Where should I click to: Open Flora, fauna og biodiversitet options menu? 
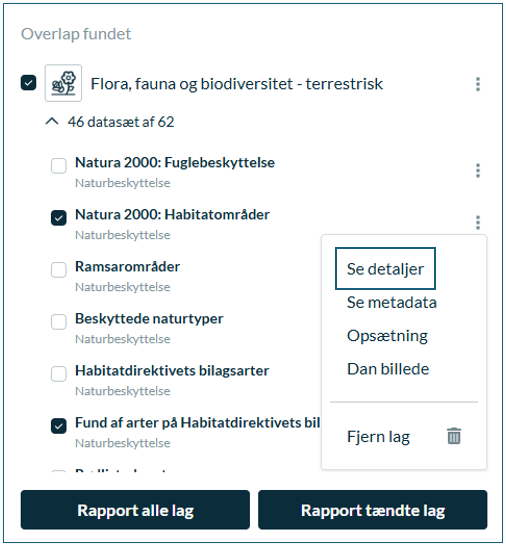pos(478,84)
